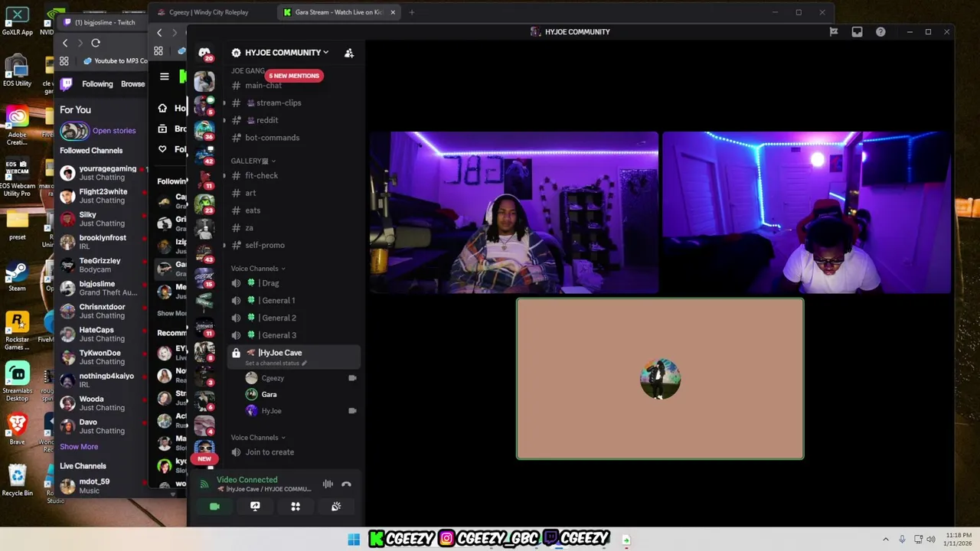980x551 pixels.
Task: Expand threads arrow beside fit-check channel
Action: 224,175
